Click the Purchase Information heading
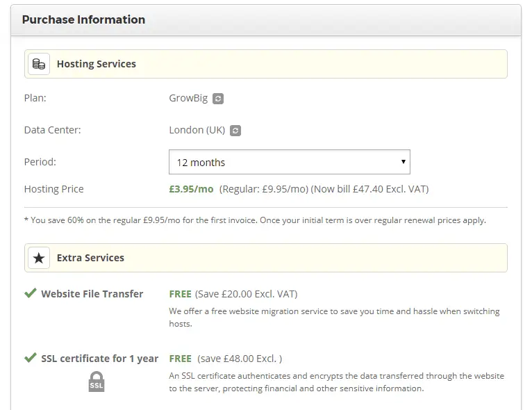The width and height of the screenshot is (532, 410). click(83, 19)
